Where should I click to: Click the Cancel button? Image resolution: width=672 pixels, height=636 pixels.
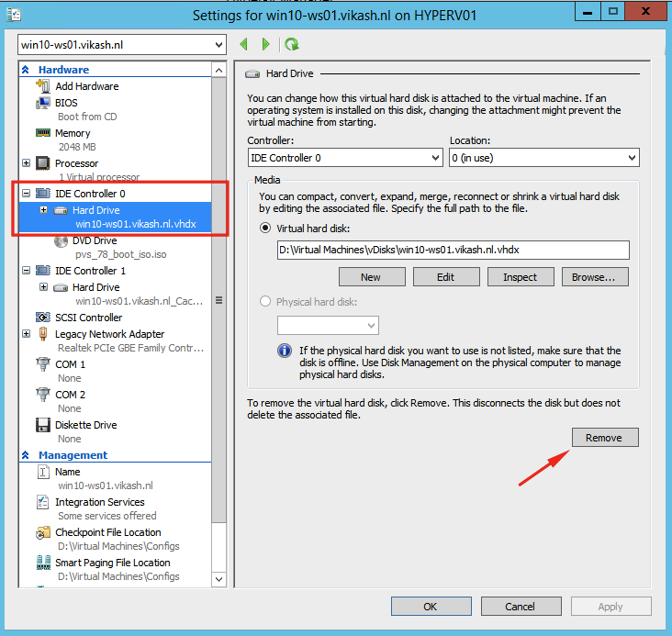[x=521, y=606]
